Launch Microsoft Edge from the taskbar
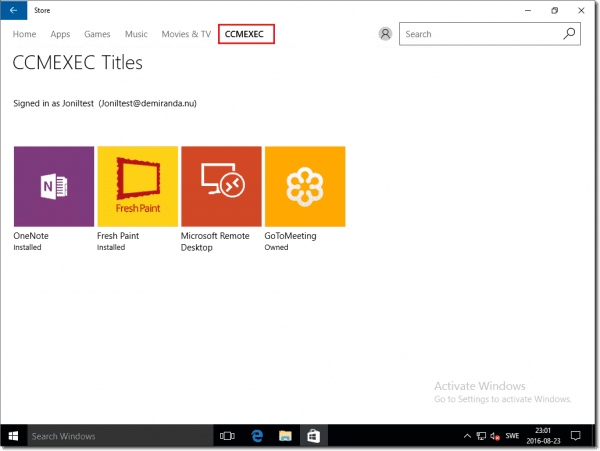The width and height of the screenshot is (600, 451). 257,436
